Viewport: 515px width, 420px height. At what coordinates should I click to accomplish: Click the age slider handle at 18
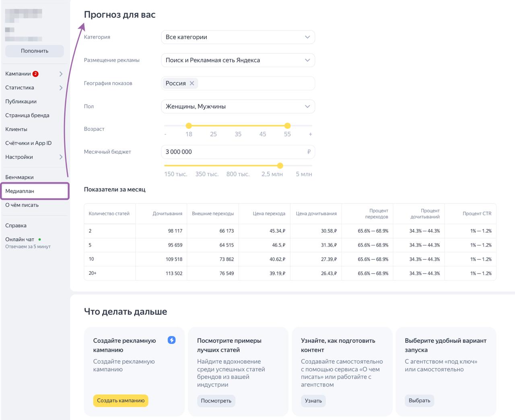pos(189,126)
